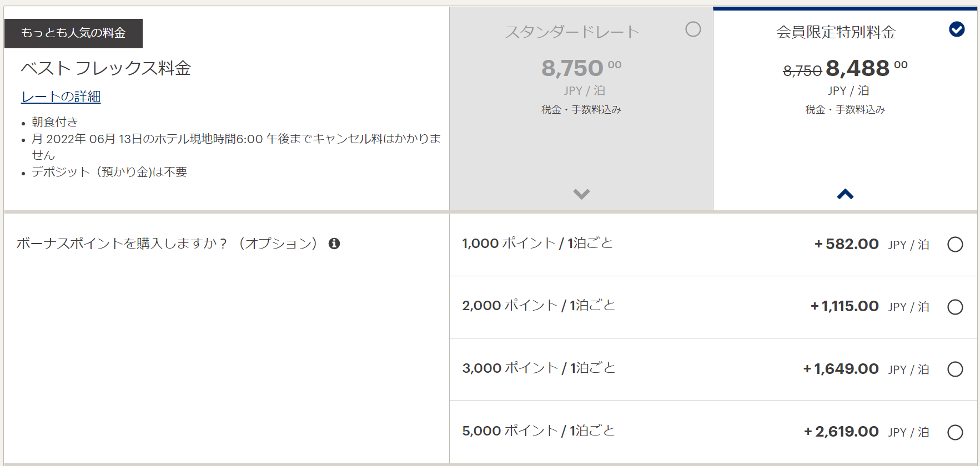Click the +1,115.00 price amount
980x466 pixels.
(845, 306)
